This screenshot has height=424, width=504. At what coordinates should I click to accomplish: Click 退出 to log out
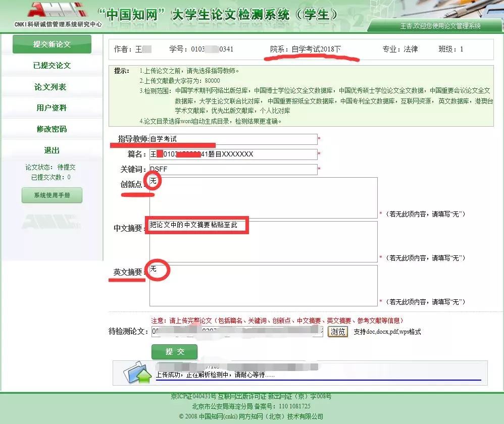(52, 150)
